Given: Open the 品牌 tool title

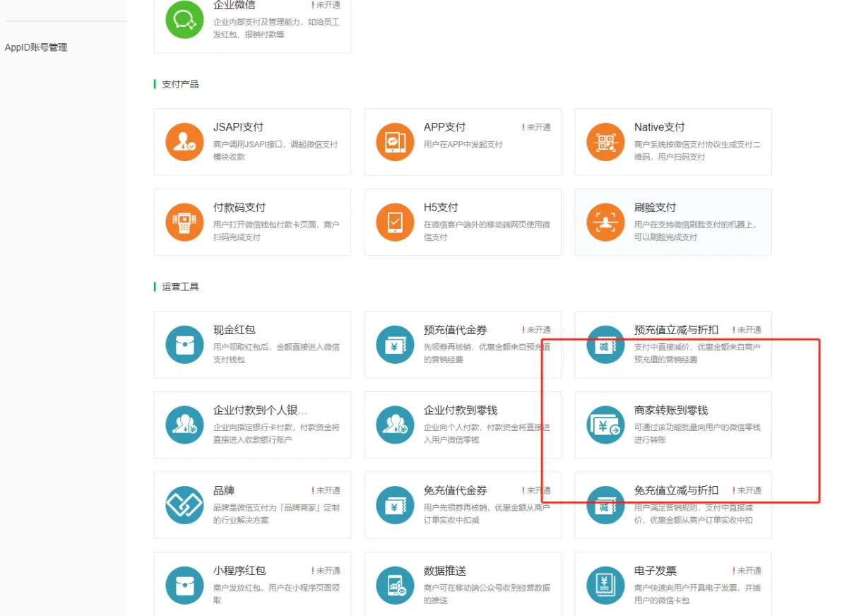Looking at the screenshot, I should pos(224,490).
